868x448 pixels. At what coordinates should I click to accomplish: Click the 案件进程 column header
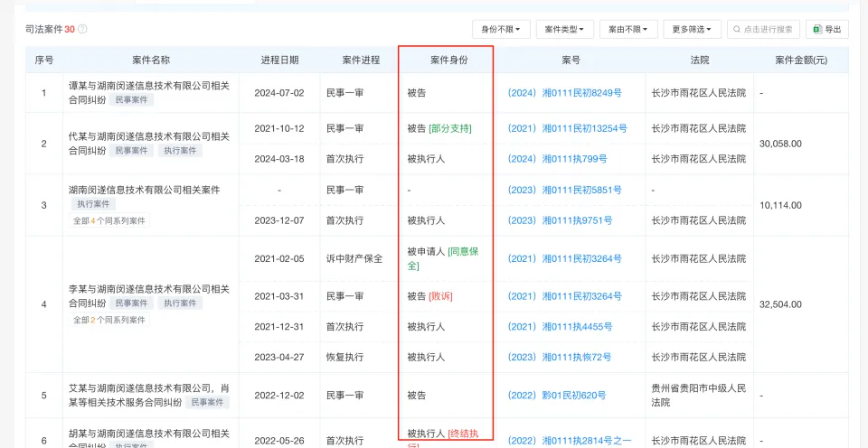point(361,61)
